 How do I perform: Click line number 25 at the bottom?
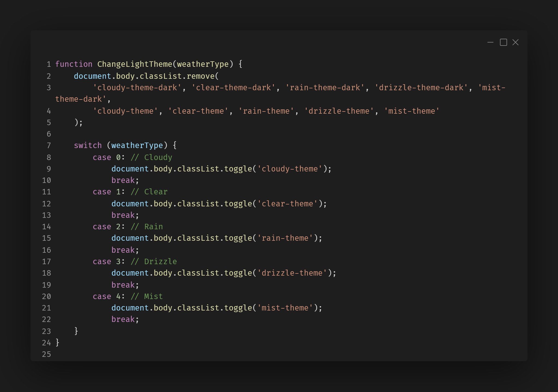[46, 354]
